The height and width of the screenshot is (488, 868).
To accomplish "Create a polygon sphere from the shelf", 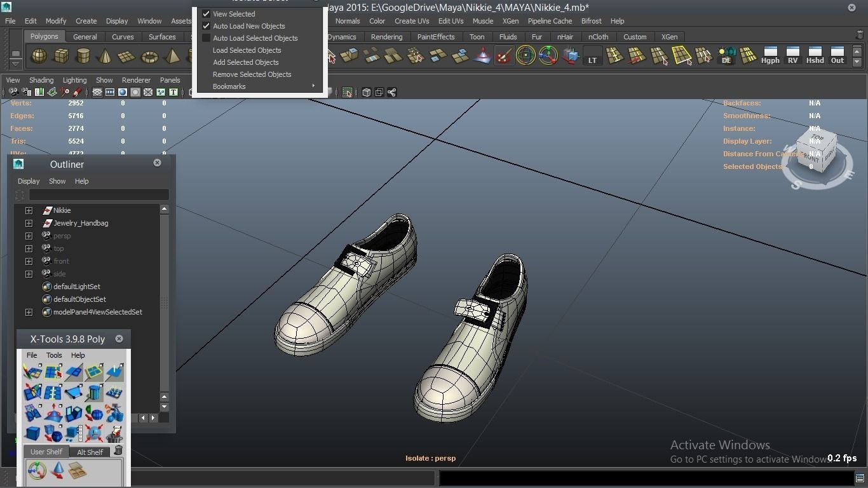I will point(39,57).
